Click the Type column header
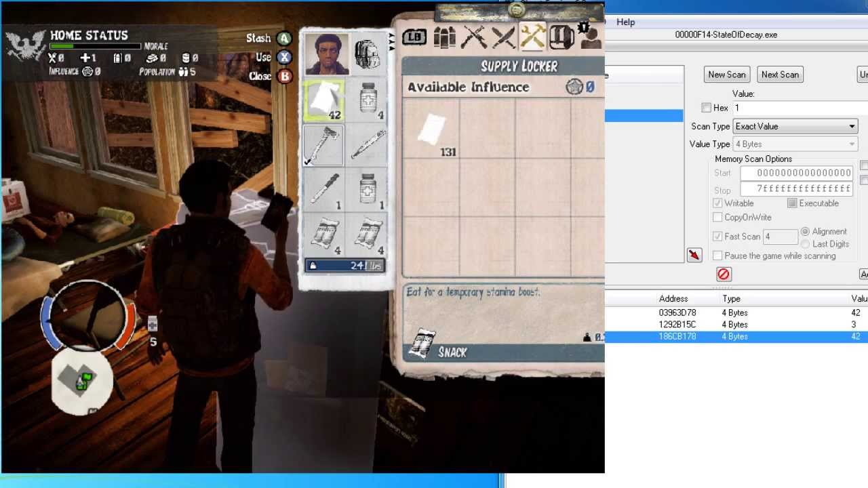Viewport: 868px width, 488px height. (x=731, y=299)
